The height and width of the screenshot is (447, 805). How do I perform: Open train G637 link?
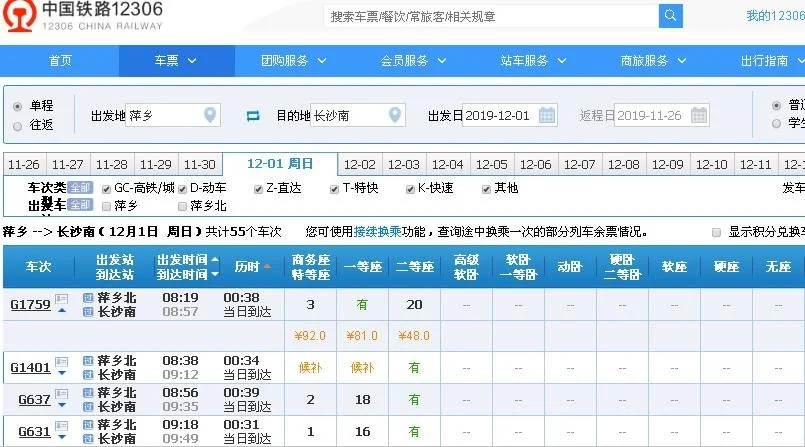tap(34, 399)
